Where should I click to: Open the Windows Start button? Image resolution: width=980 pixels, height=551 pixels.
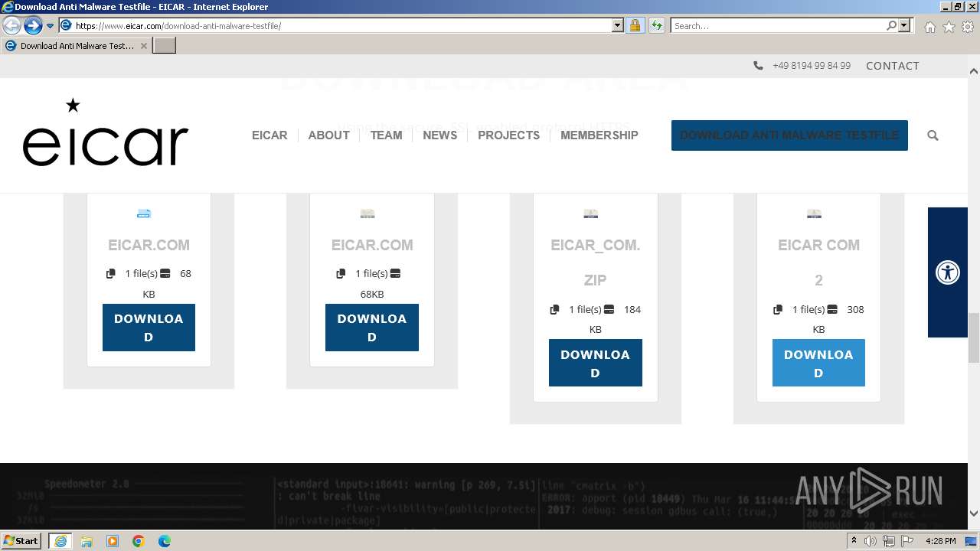click(x=21, y=540)
